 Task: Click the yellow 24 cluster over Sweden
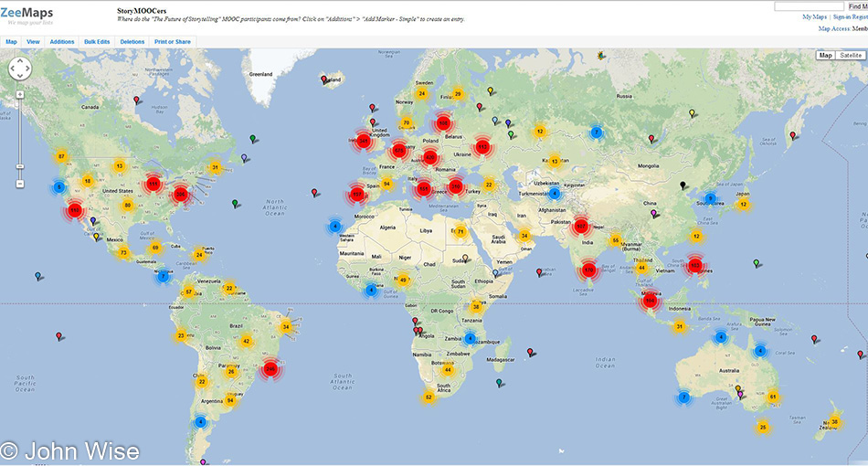coord(422,93)
